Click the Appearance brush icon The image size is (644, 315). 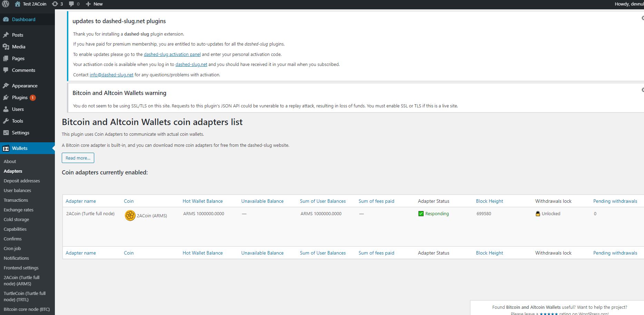coord(6,86)
